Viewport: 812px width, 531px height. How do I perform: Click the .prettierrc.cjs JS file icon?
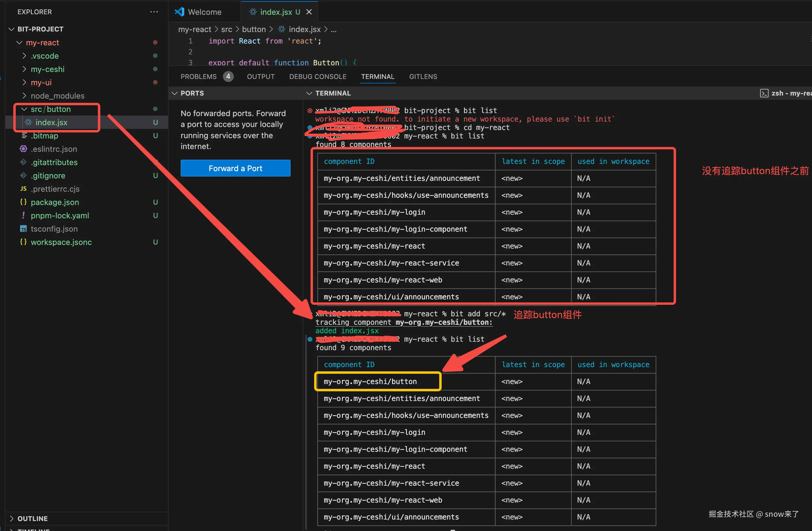click(23, 189)
